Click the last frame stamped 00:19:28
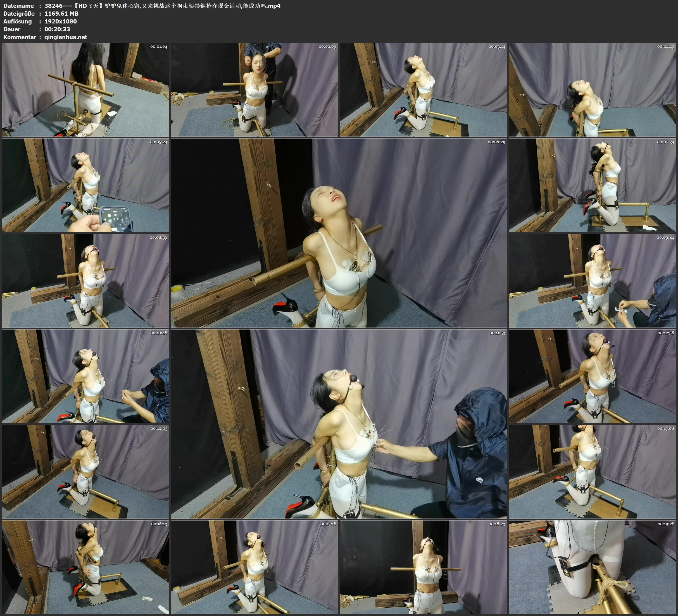678x616 pixels. coord(592,567)
